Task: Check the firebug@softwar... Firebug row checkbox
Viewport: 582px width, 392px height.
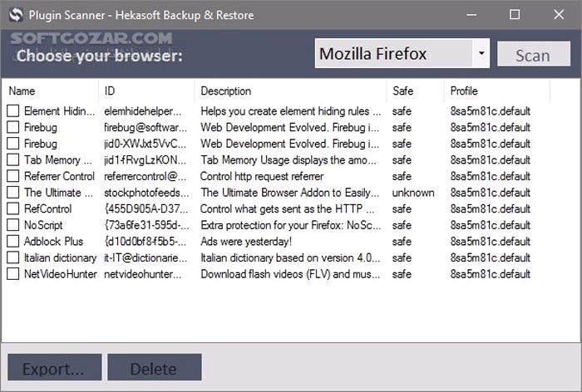Action: 13,127
